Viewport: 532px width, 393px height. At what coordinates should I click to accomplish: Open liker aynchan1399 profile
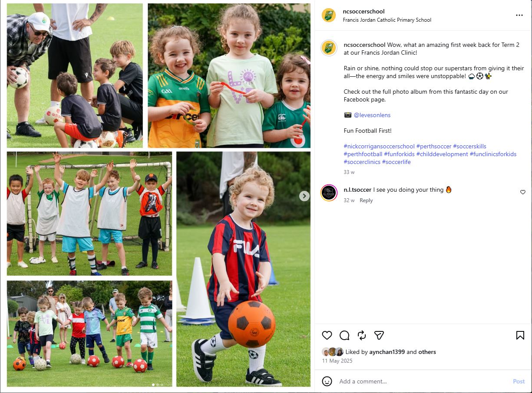[x=387, y=352]
